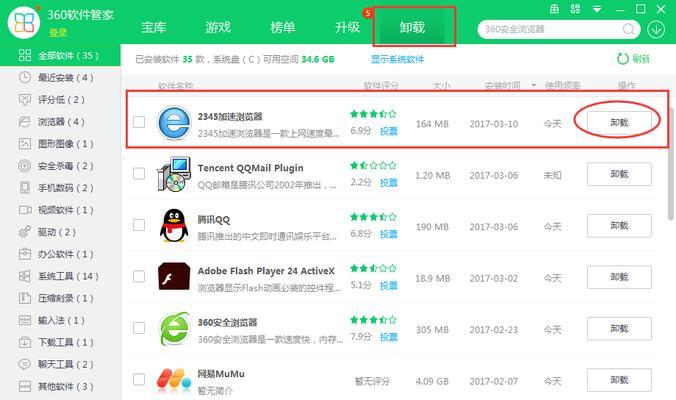
Task: Click the 360安全浏览器 app icon
Action: click(x=174, y=328)
